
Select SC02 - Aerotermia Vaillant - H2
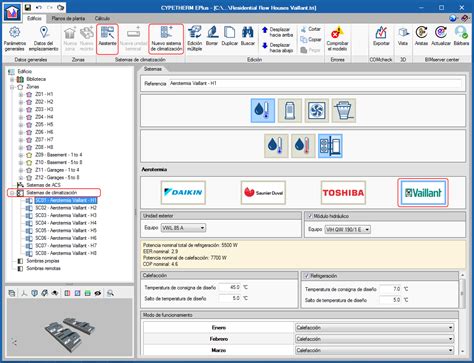66,208
